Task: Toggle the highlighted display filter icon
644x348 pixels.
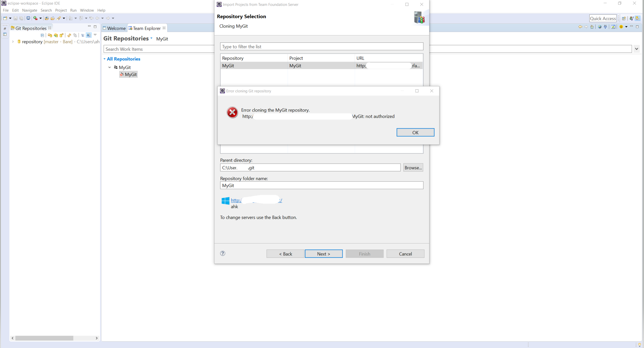Action: coord(89,35)
